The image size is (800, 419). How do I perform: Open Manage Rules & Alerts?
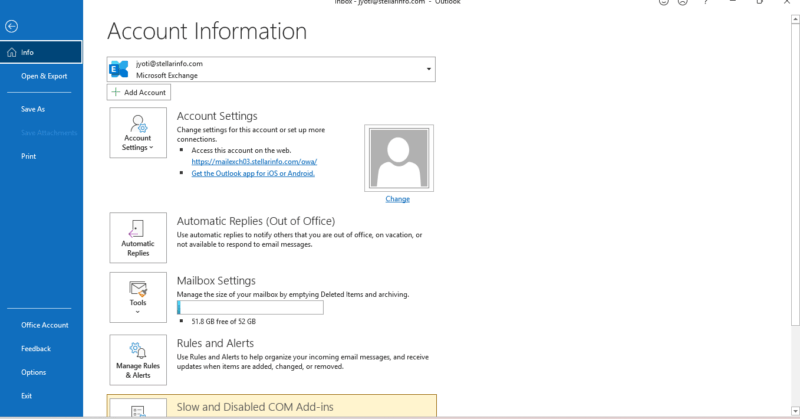(138, 360)
